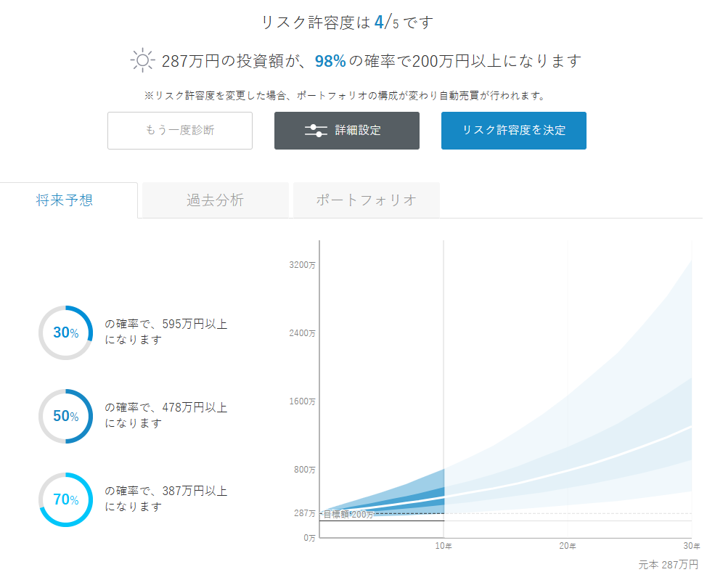Click the risk tolerance 4/5 value

[387, 22]
